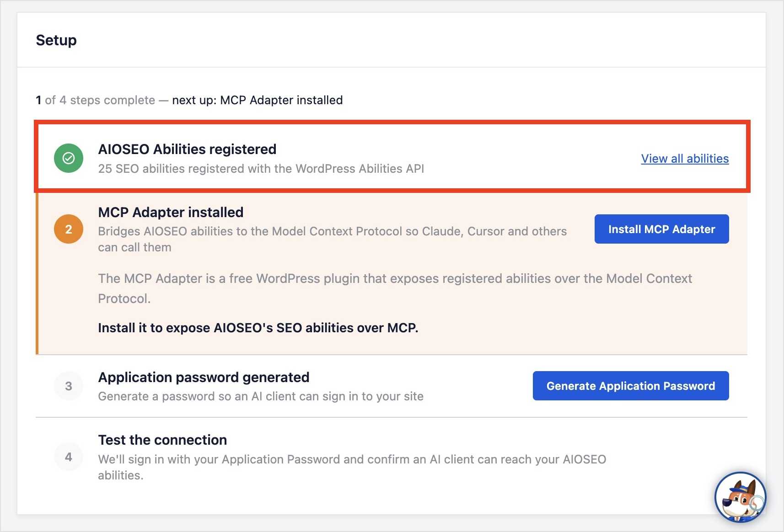Click 'We'll sign in with your Application Password' text
Screen dimensions: 784x532
point(352,467)
